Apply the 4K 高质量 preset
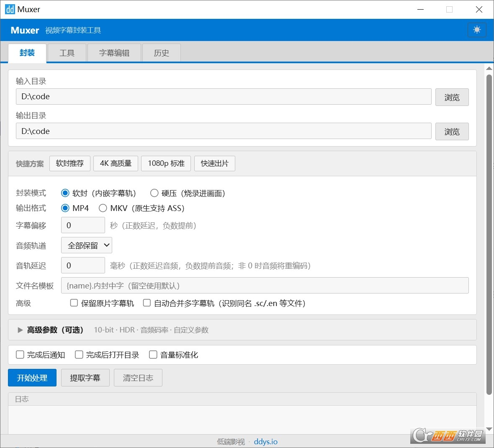This screenshot has height=448, width=494. click(116, 163)
